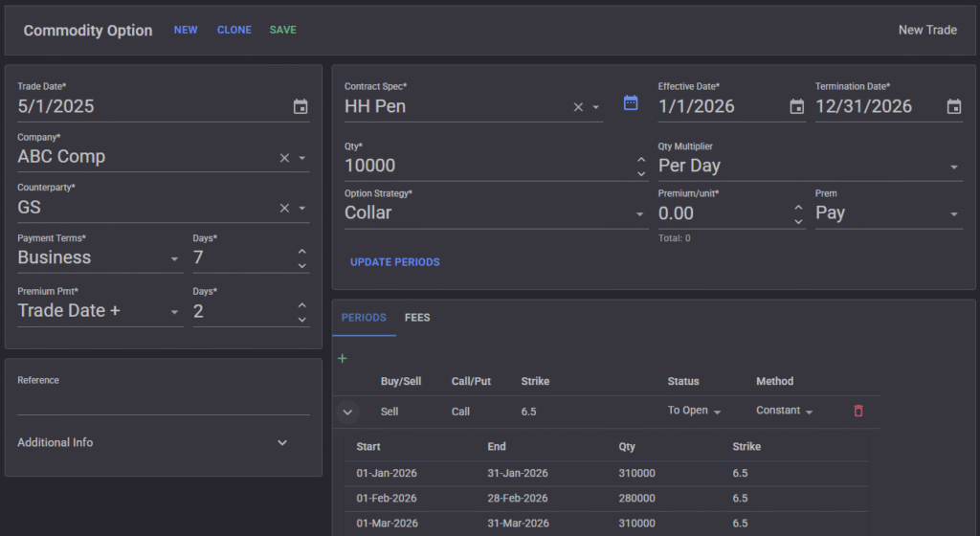This screenshot has width=980, height=536.
Task: Add a new period with the green plus
Action: click(x=343, y=359)
